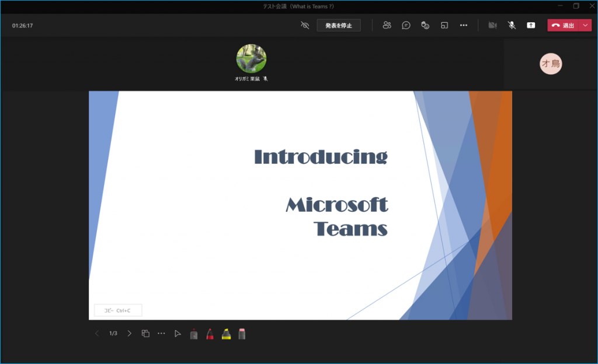
Task: Toggle the camera on
Action: pos(492,25)
